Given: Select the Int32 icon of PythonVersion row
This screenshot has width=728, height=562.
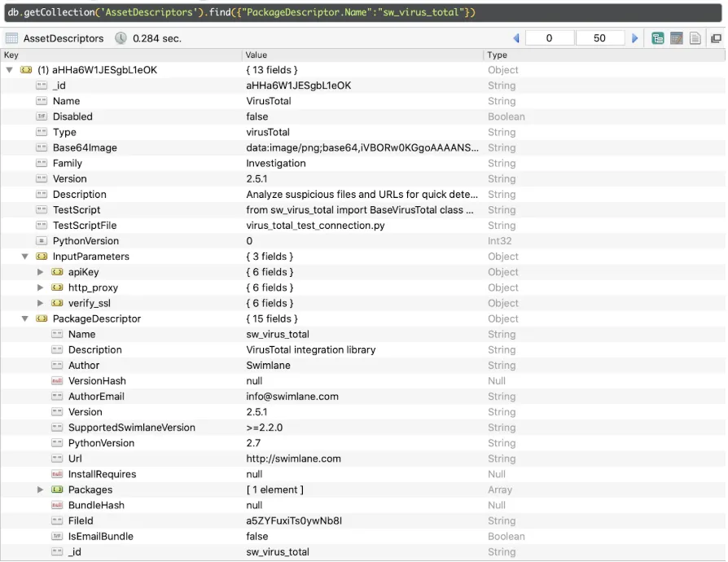Looking at the screenshot, I should point(42,241).
